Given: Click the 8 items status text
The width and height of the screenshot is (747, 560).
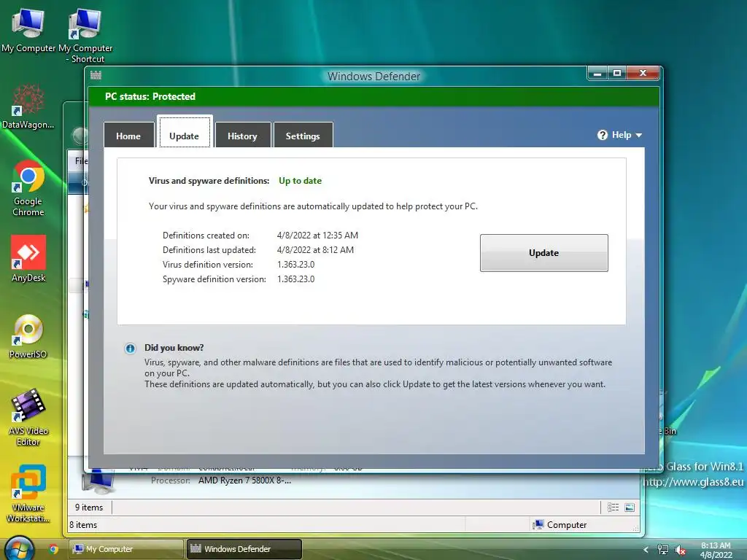Looking at the screenshot, I should pos(83,525).
